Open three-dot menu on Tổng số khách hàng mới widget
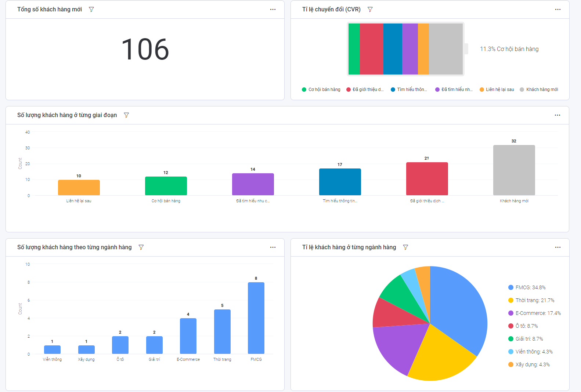The height and width of the screenshot is (392, 581). [273, 10]
